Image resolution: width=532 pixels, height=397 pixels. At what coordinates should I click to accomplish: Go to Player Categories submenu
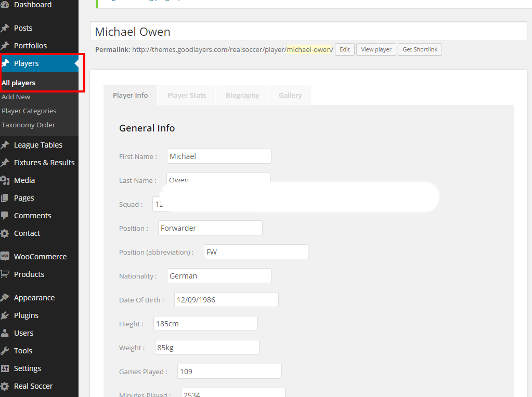coord(29,111)
